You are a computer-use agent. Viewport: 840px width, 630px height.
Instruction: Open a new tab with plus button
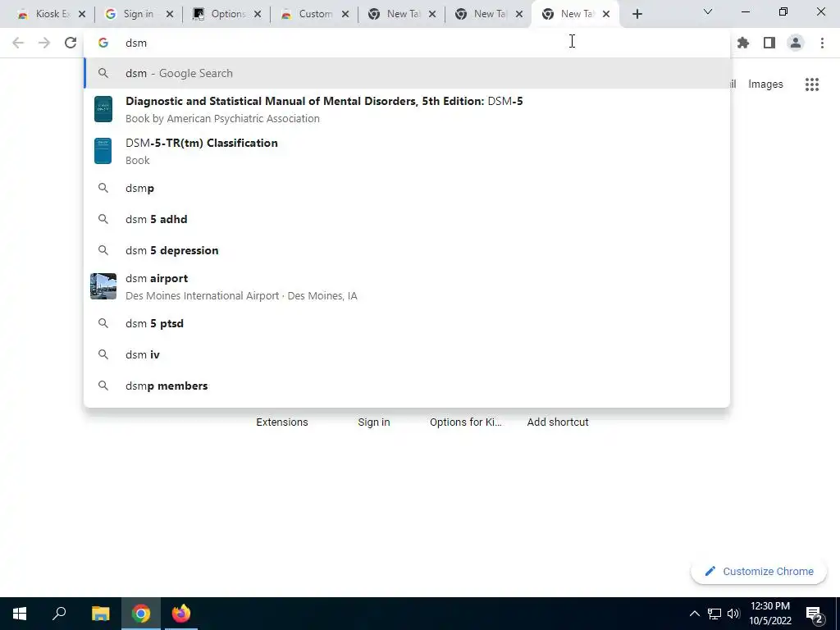[637, 14]
